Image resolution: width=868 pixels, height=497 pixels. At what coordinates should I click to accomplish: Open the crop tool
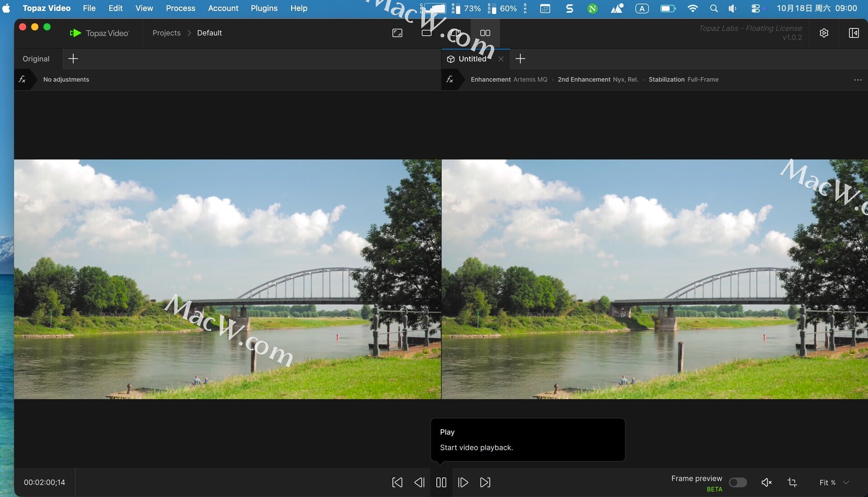click(x=792, y=483)
